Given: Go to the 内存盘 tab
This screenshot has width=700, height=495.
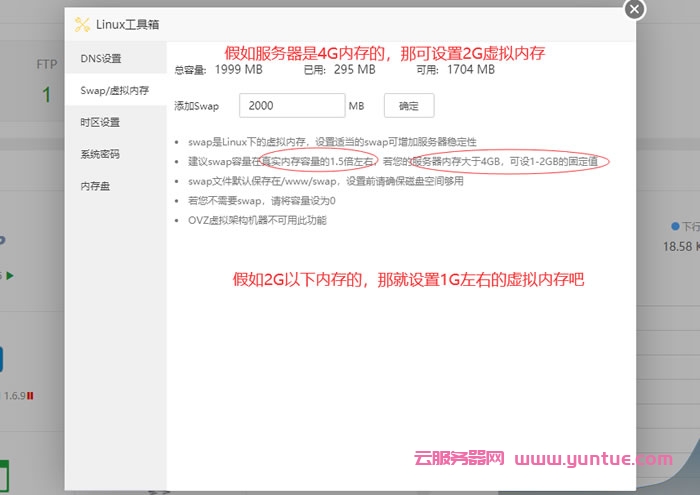Looking at the screenshot, I should 95,186.
